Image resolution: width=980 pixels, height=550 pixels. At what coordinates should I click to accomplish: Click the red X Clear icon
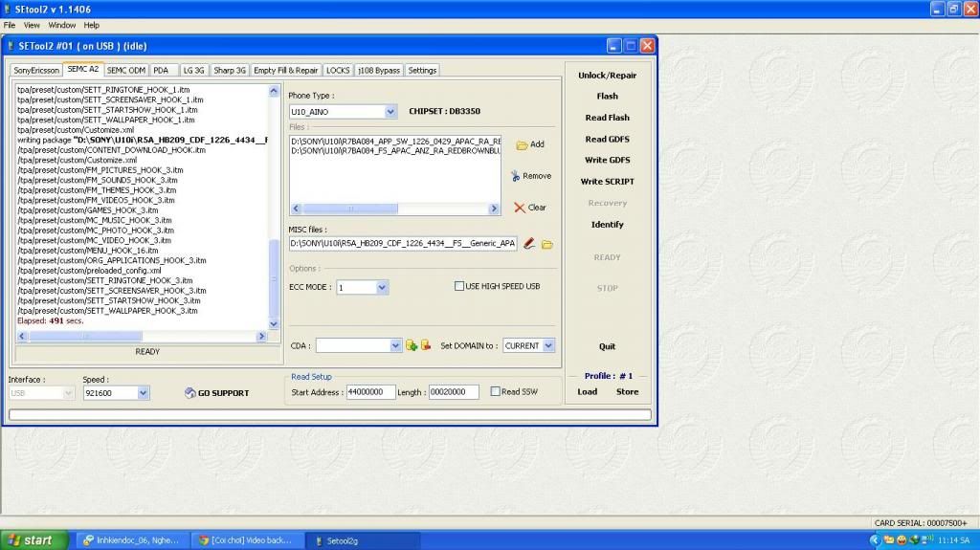click(x=520, y=208)
